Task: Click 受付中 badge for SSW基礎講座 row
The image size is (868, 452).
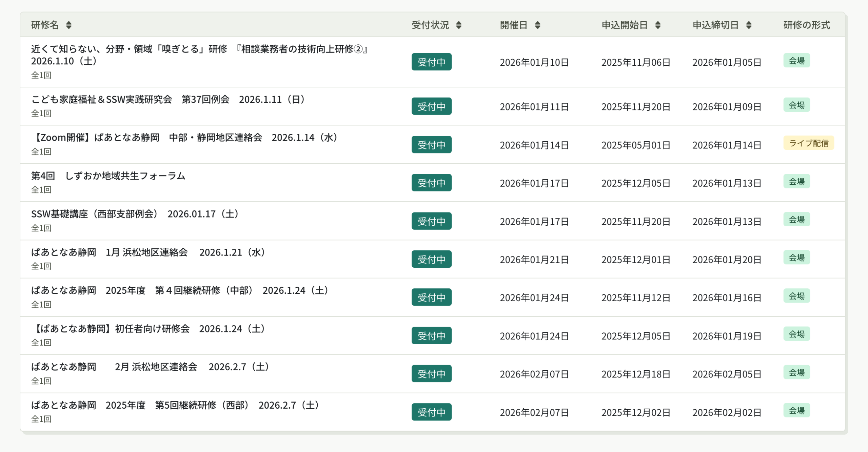Action: 431,221
